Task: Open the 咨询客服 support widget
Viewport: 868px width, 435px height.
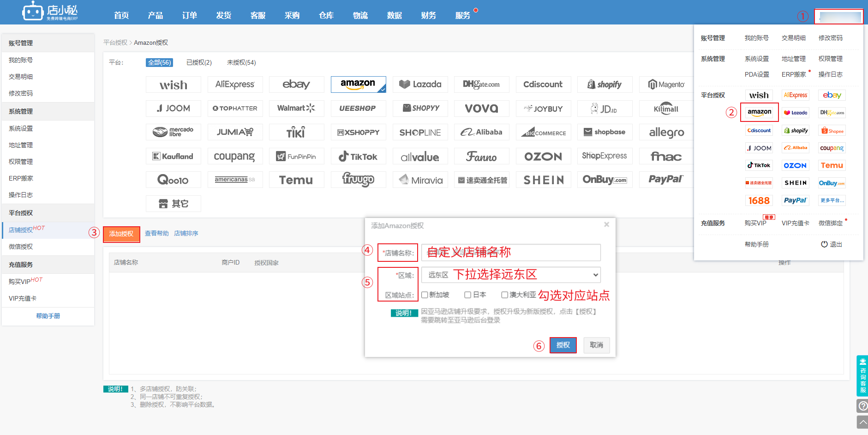Action: [x=862, y=376]
